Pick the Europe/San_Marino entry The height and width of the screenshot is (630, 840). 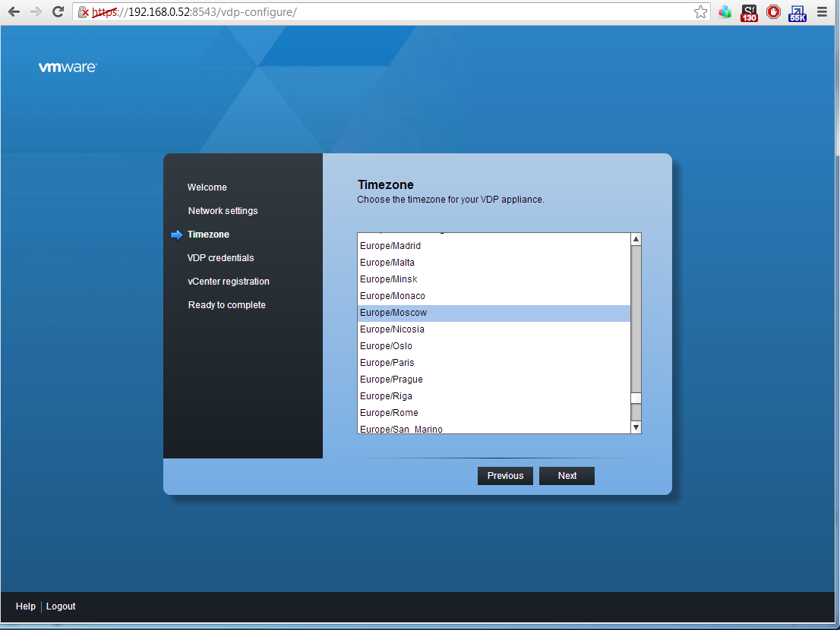(494, 427)
